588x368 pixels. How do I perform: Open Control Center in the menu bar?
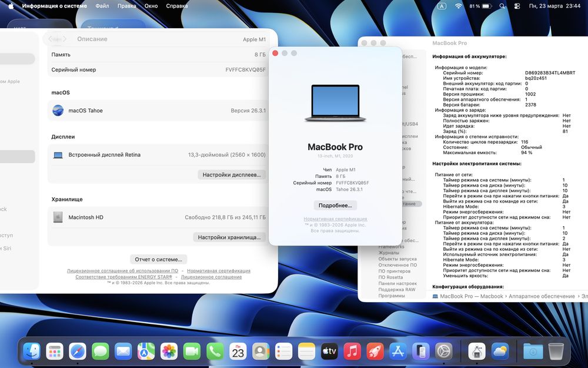click(517, 6)
